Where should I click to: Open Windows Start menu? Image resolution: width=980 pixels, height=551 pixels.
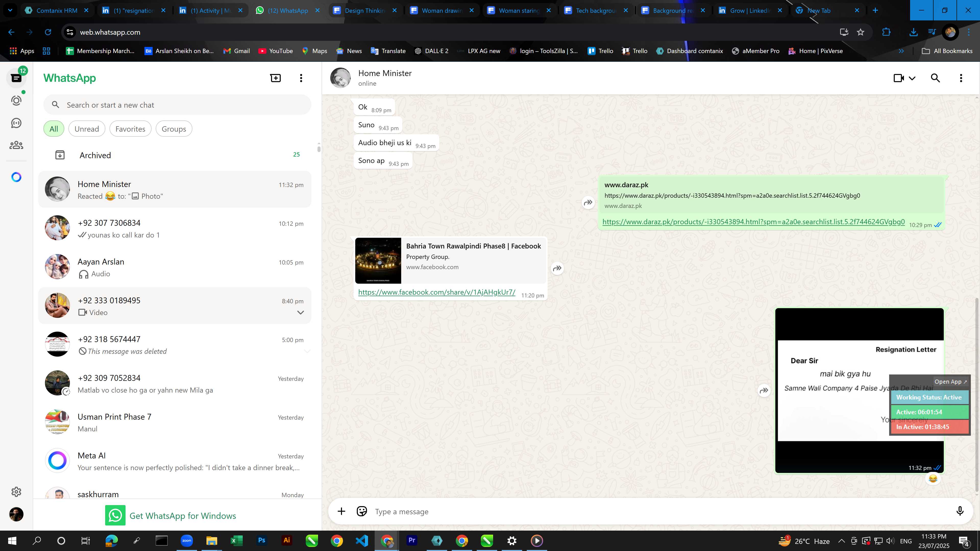tap(12, 540)
